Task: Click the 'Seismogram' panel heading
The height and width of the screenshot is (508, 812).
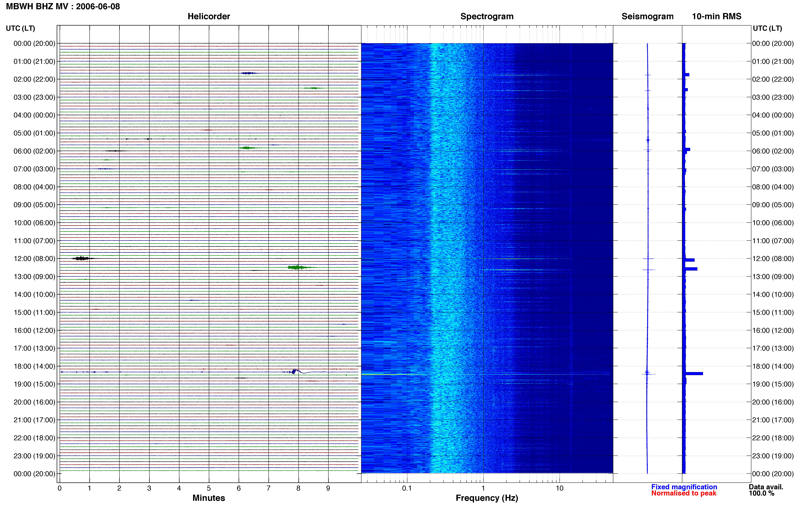Action: tap(648, 16)
